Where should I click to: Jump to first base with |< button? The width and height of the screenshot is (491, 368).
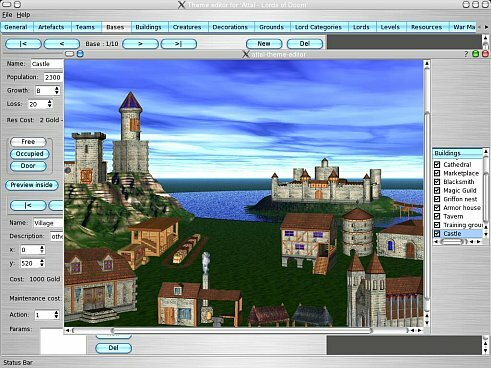pos(23,44)
